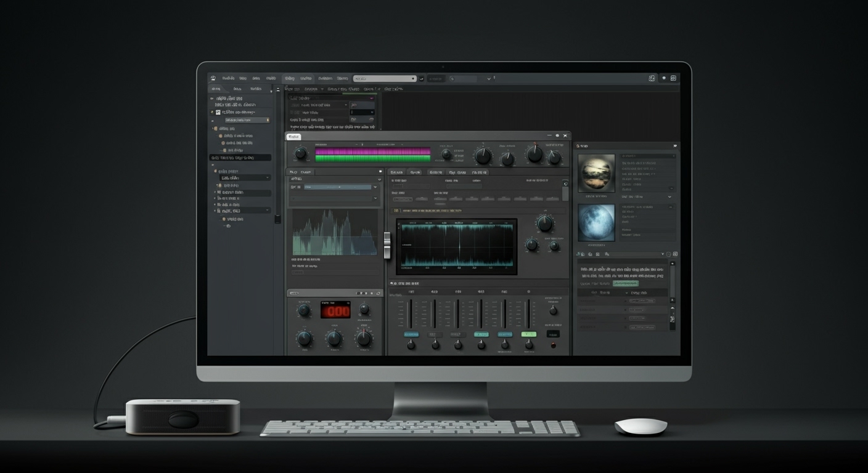Click the round icon atop the mixer panel scrollbar
Viewport: 868px width, 473px height.
(x=565, y=184)
